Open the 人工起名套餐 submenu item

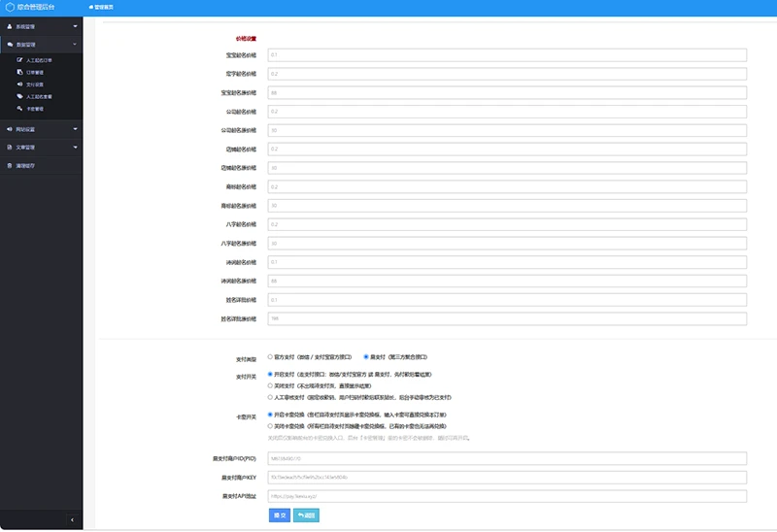tap(41, 96)
